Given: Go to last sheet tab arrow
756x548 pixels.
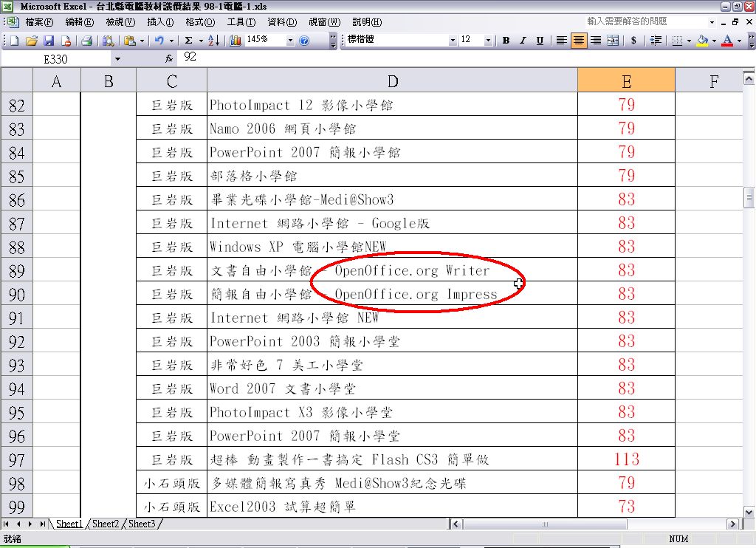Looking at the screenshot, I should click(42, 524).
